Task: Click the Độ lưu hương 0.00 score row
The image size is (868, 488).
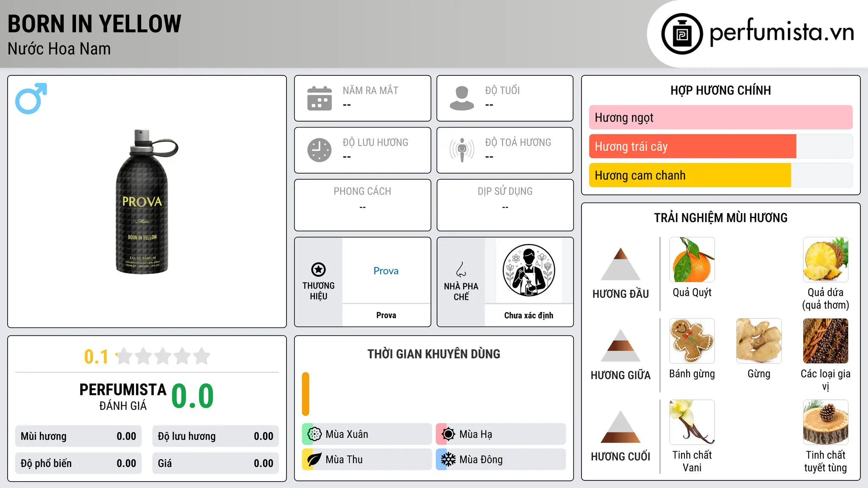Action: coord(216,436)
